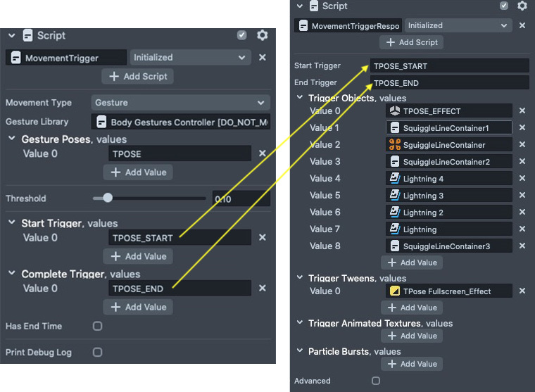Collapse the right Script component section

point(300,6)
